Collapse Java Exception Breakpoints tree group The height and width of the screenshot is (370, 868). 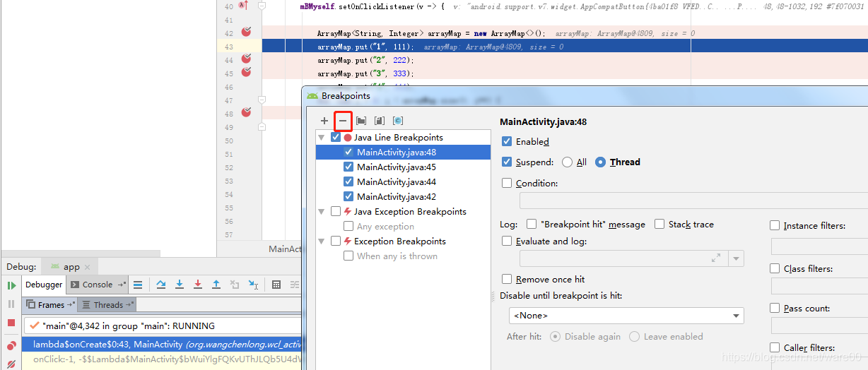coord(322,211)
